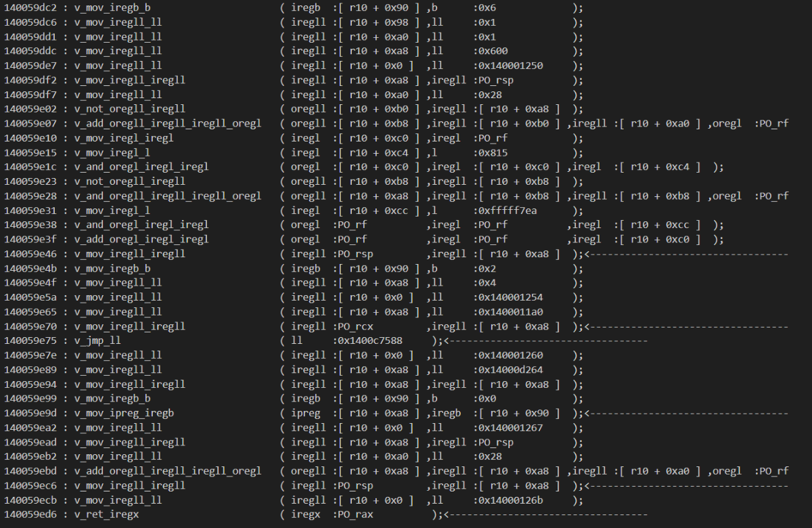
Task: Click the value 0x140001267
Action: tap(509, 428)
